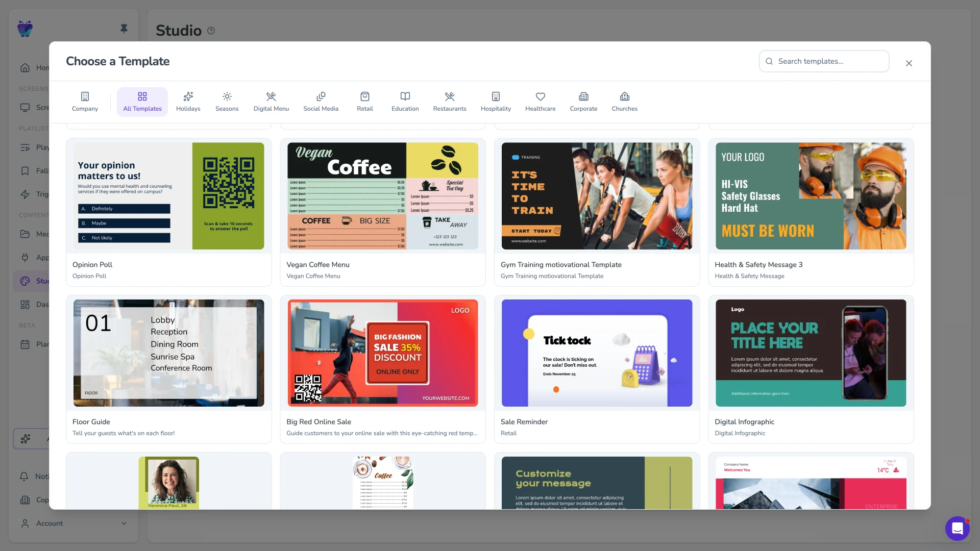
Task: Open the Account menu item
Action: tap(73, 523)
